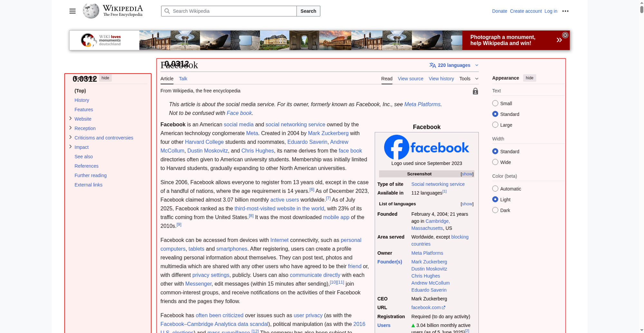This screenshot has height=333, width=644.
Task: Jump to History in contents
Action: (x=82, y=100)
